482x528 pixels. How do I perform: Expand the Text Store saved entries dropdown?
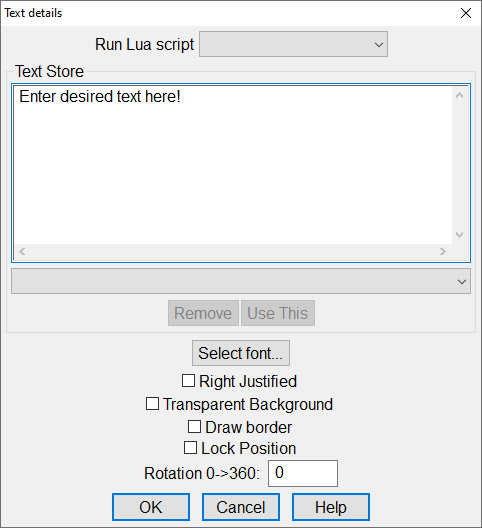(241, 281)
